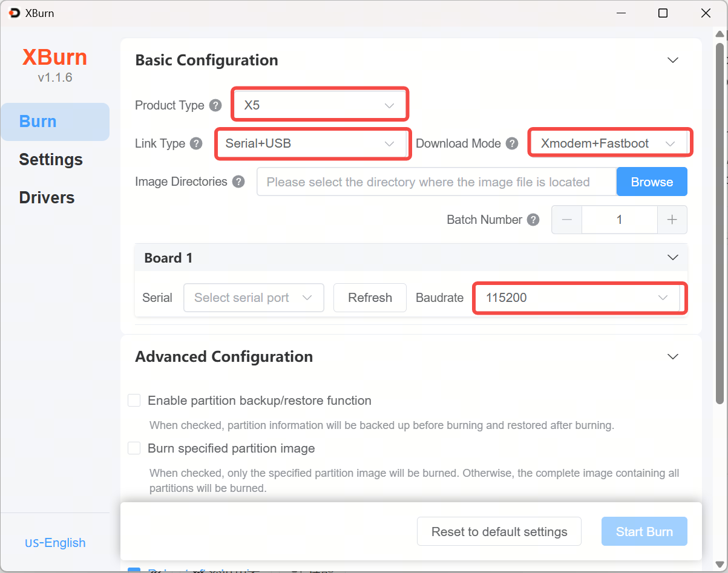The height and width of the screenshot is (573, 728).
Task: Enable partition backup/restore function checkbox
Action: [134, 401]
